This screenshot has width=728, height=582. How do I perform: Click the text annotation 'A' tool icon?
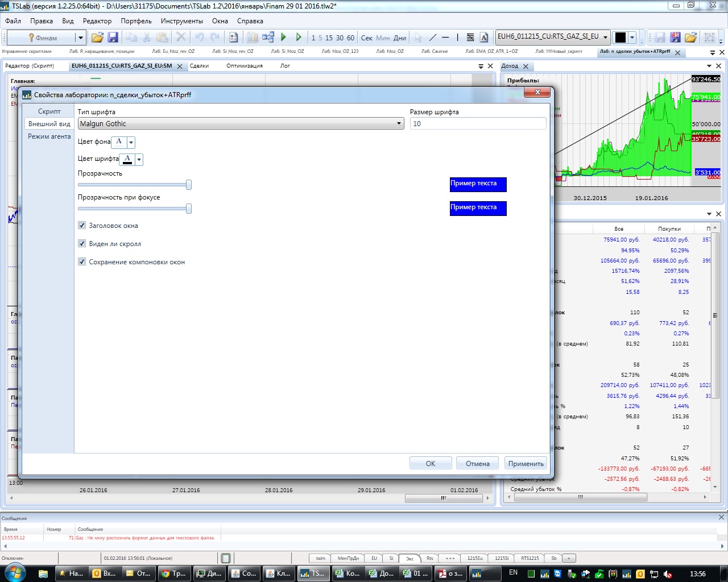(x=484, y=38)
